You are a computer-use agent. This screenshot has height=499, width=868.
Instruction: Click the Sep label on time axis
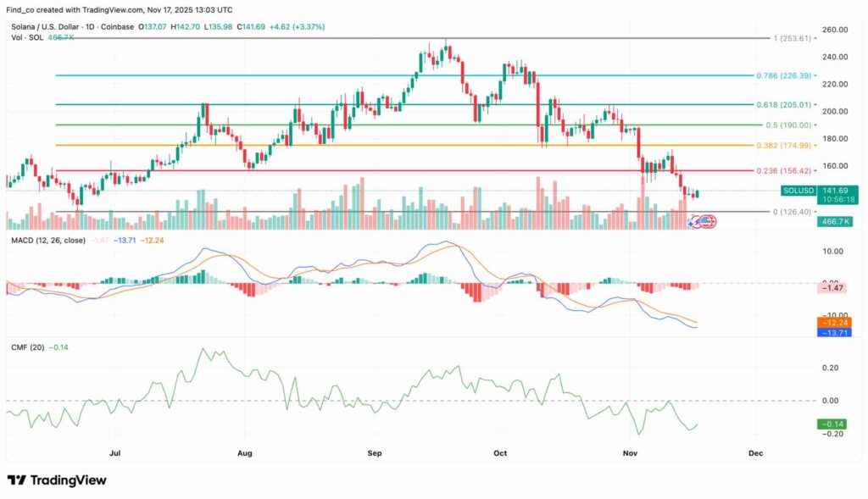tap(376, 453)
